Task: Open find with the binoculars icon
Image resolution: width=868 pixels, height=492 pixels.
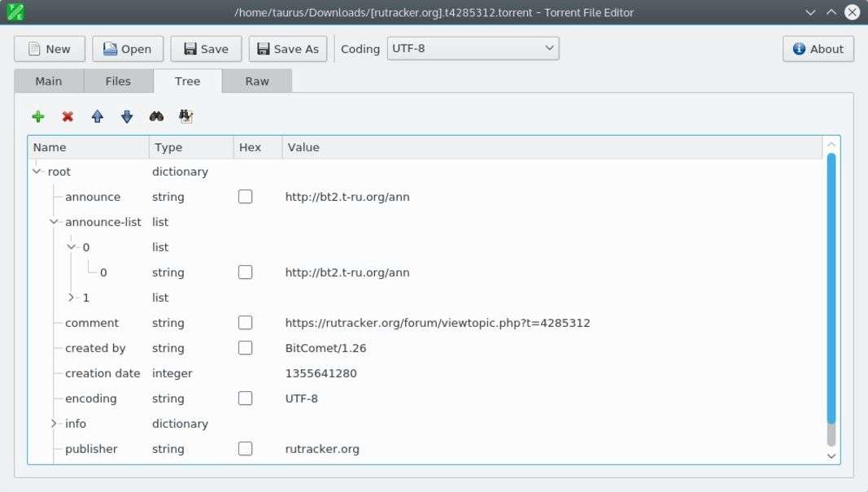Action: point(156,116)
